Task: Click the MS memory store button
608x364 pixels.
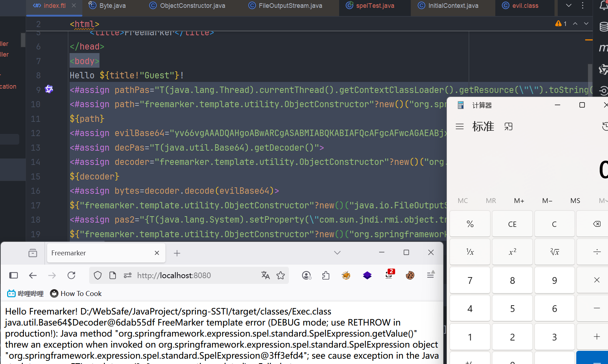Action: coord(575,201)
